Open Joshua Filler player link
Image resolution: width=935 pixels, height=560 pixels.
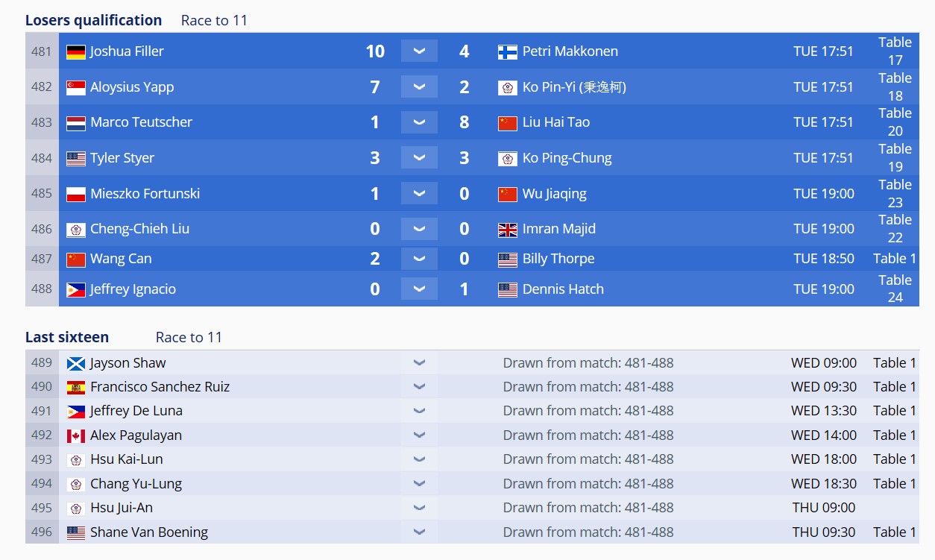127,51
